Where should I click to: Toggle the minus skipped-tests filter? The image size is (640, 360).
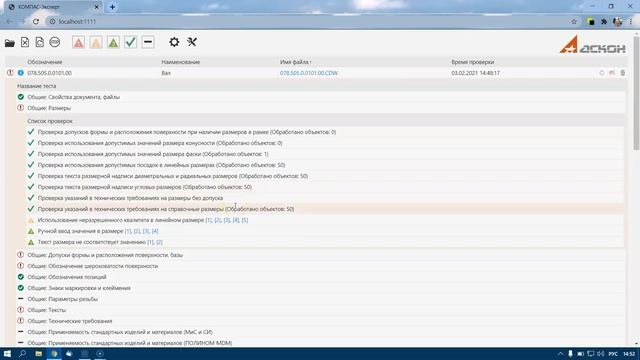click(x=148, y=42)
